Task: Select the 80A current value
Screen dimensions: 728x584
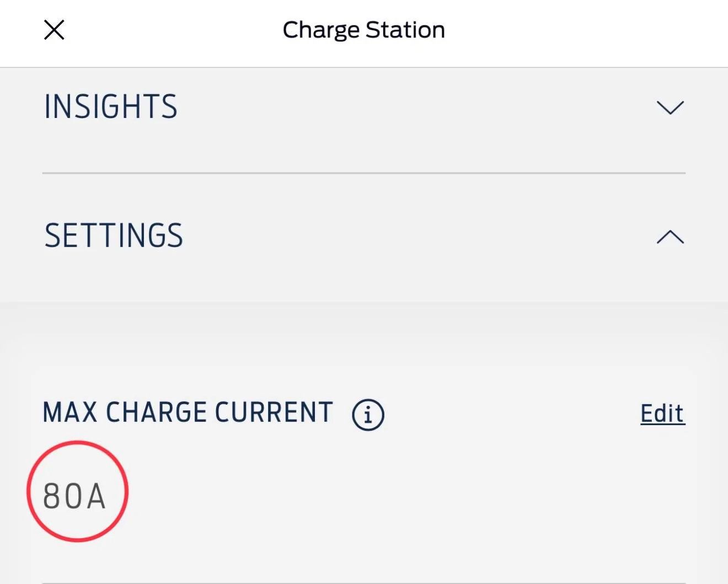Action: pyautogui.click(x=74, y=496)
